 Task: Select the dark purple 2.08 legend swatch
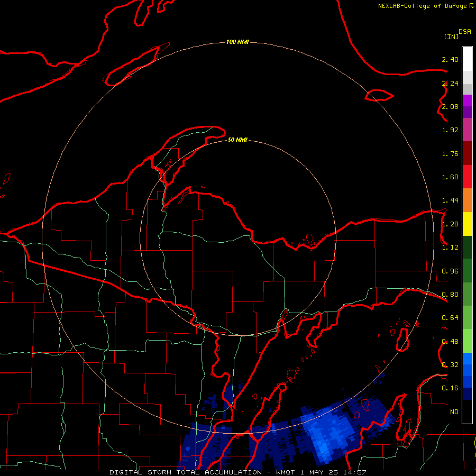click(467, 112)
